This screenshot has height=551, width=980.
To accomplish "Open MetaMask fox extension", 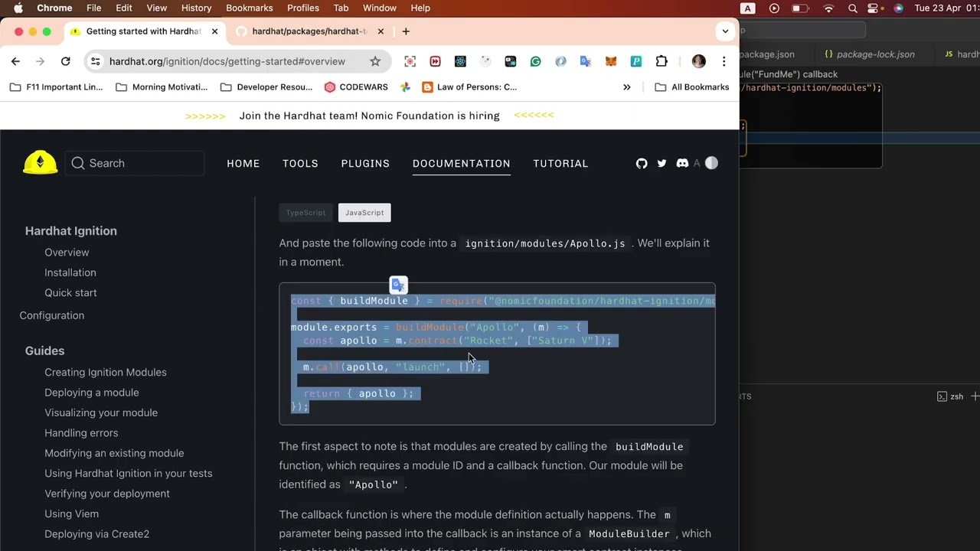I will coord(611,61).
